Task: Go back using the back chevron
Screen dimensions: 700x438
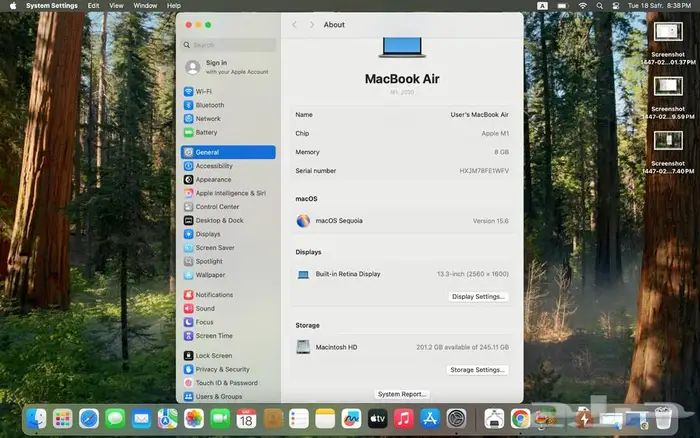Action: (x=295, y=25)
